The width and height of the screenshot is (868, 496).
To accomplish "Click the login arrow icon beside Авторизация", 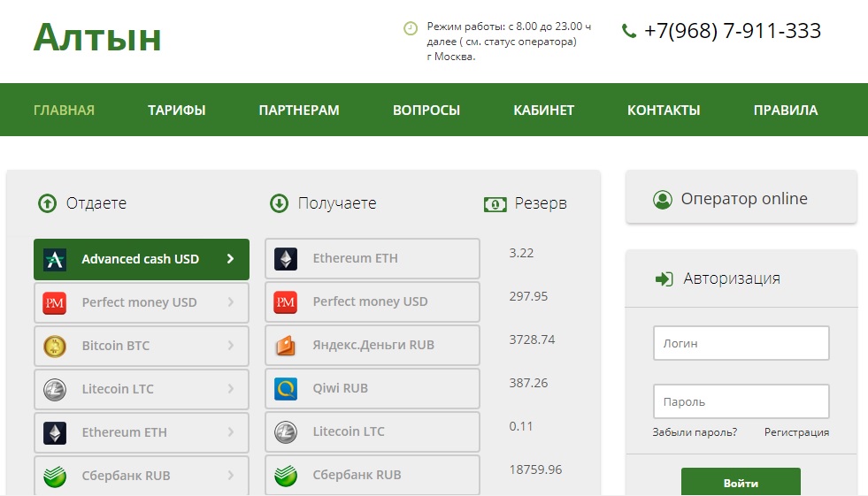I will (664, 279).
